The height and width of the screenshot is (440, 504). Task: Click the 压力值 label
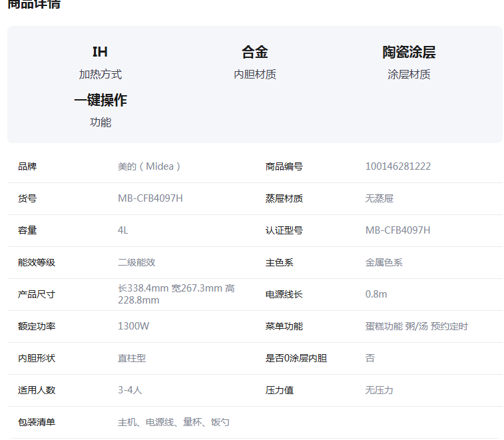(x=280, y=390)
